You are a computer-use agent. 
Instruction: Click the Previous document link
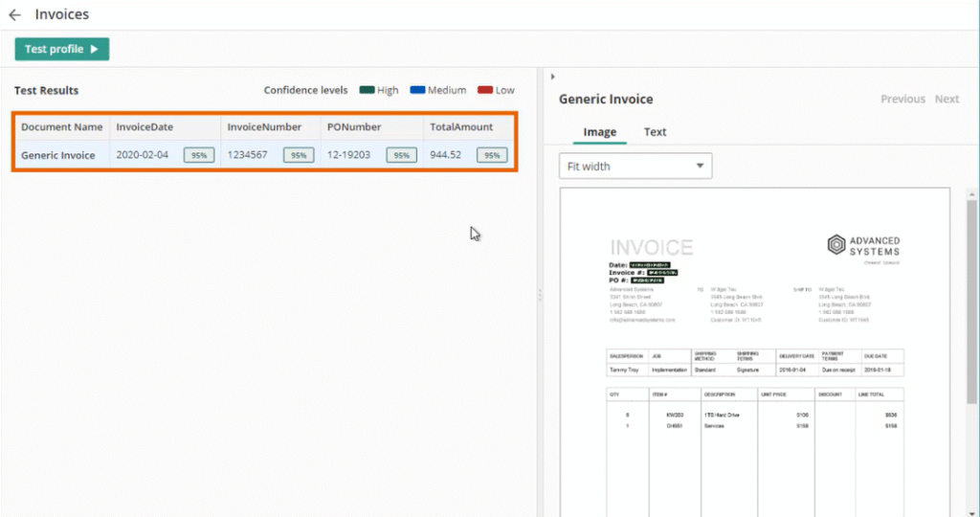[x=902, y=99]
